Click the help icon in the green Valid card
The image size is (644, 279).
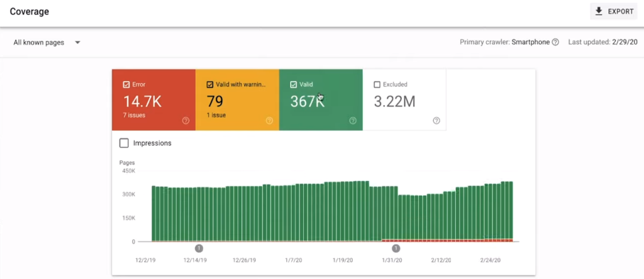point(353,121)
